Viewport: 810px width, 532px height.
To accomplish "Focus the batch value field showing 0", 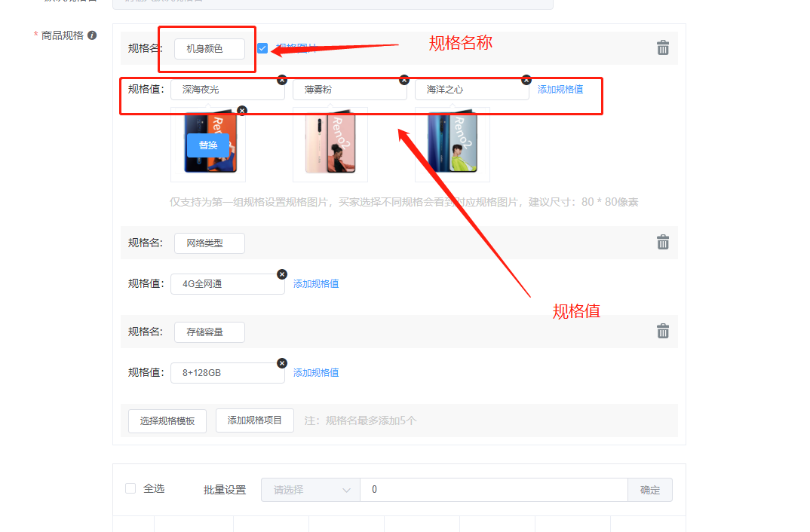I will (x=494, y=490).
